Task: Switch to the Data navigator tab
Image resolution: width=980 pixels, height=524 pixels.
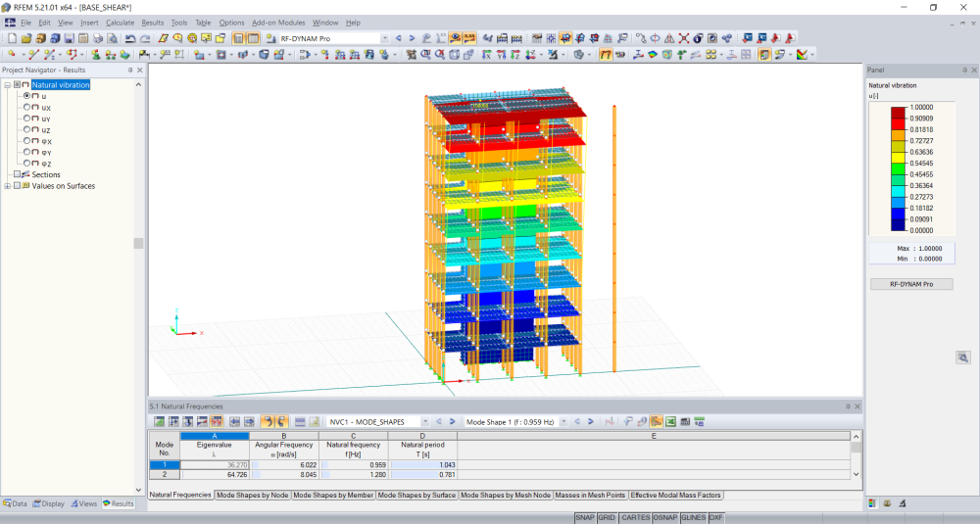Action: pos(15,503)
